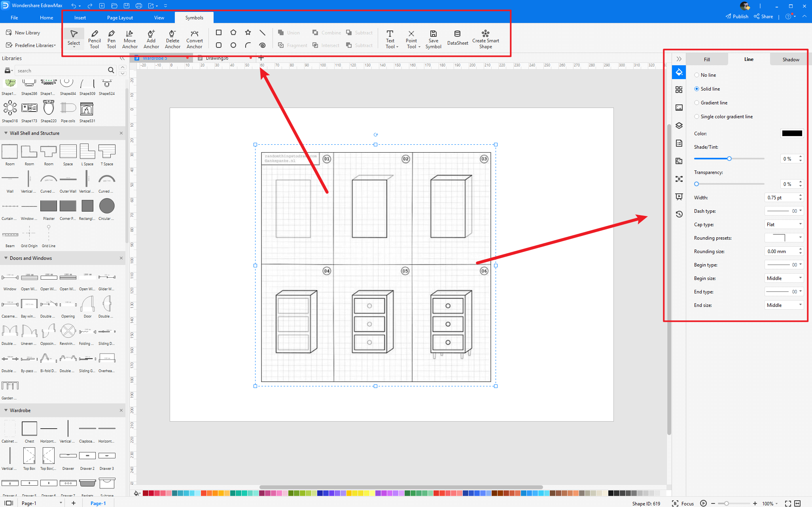This screenshot has height=507, width=812.
Task: Use the Convert Anchor tool
Action: pos(194,39)
